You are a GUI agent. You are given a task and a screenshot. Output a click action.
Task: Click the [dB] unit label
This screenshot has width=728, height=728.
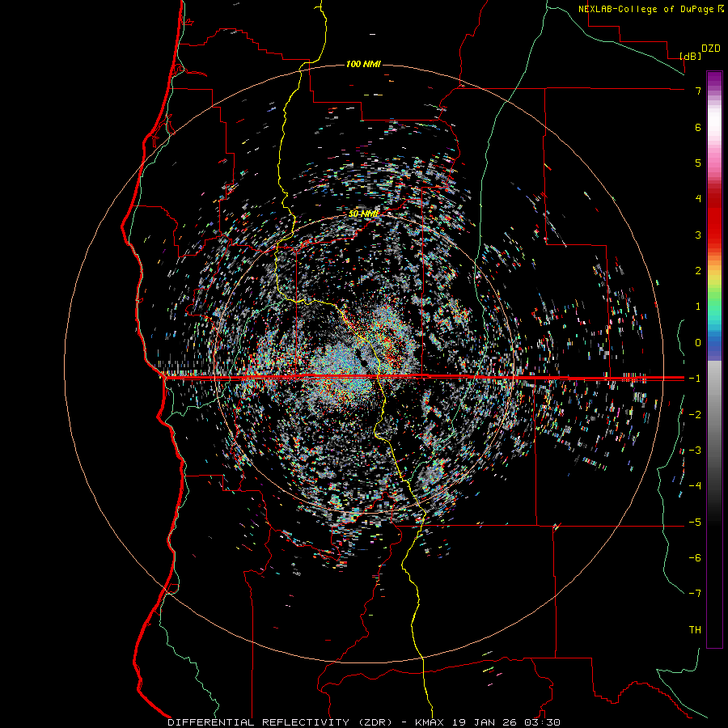click(x=691, y=56)
